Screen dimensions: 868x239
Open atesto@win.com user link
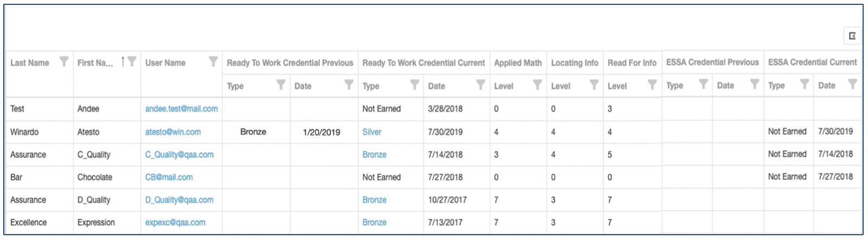[x=173, y=132]
